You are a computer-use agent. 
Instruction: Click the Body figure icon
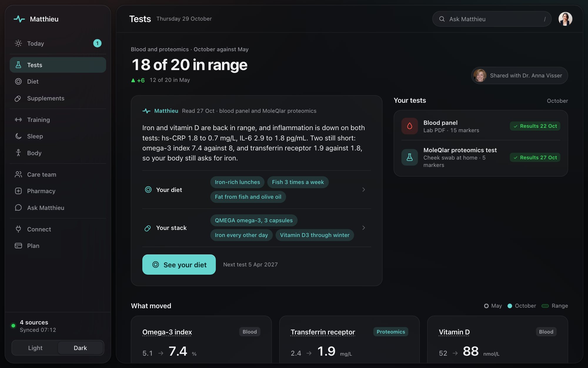tap(18, 153)
